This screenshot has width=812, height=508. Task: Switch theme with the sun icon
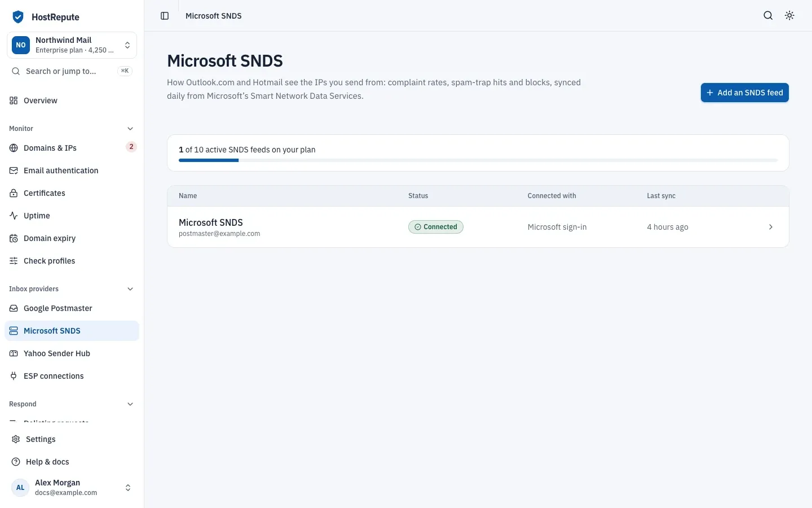(x=789, y=16)
